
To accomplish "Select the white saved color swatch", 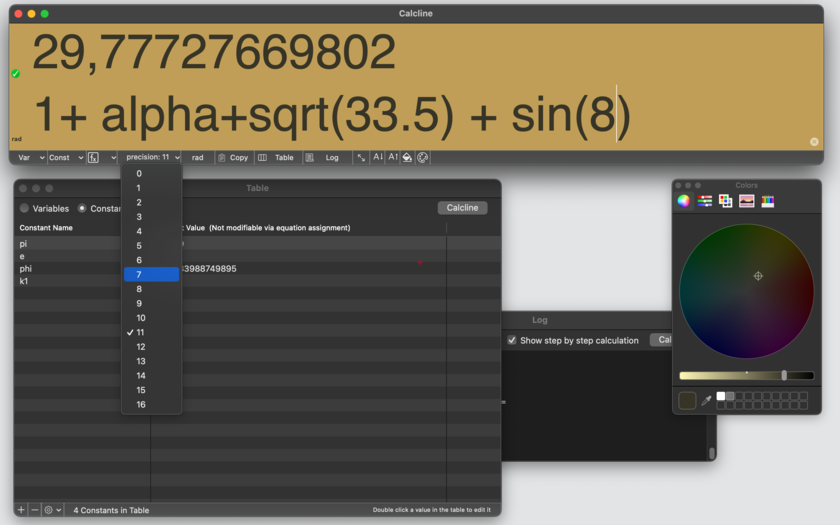I will point(721,396).
